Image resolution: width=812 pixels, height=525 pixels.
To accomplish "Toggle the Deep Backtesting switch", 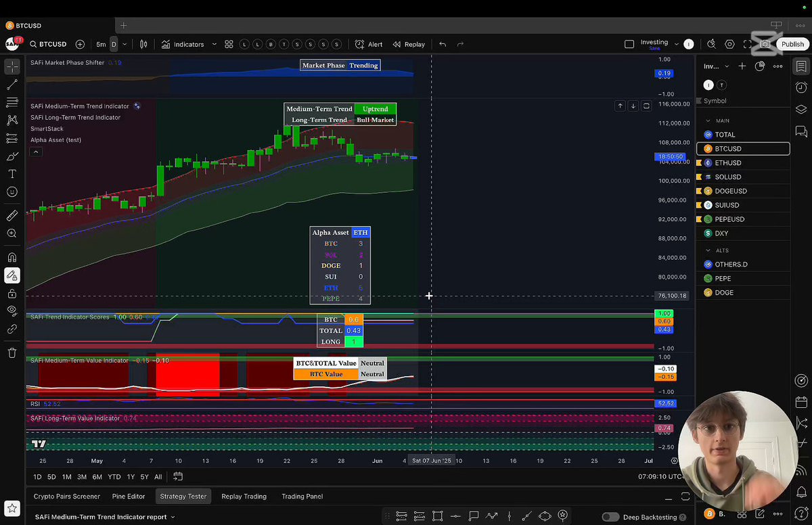I will pos(610,517).
